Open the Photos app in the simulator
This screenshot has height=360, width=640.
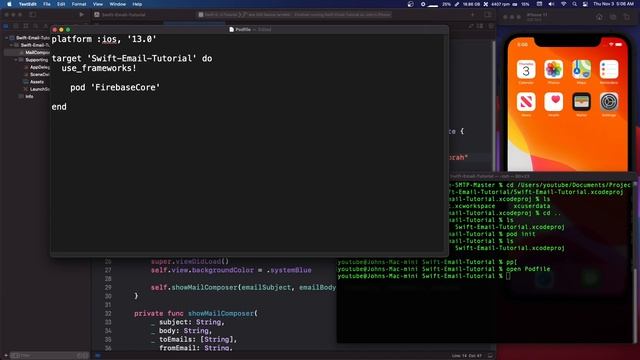pos(553,70)
